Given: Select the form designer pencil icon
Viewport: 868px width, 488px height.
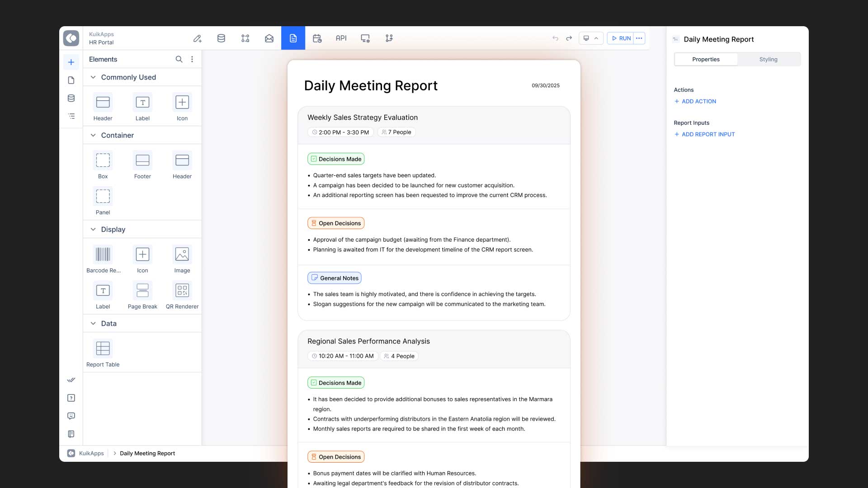Looking at the screenshot, I should [x=197, y=38].
